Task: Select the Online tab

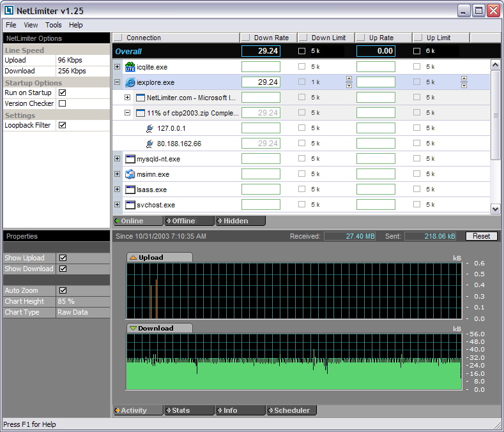Action: click(x=138, y=221)
